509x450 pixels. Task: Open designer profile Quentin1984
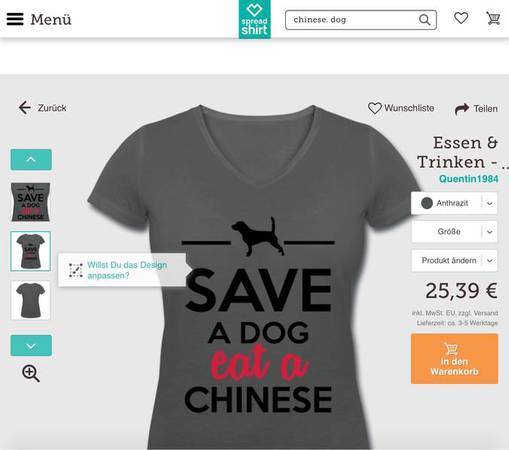468,179
